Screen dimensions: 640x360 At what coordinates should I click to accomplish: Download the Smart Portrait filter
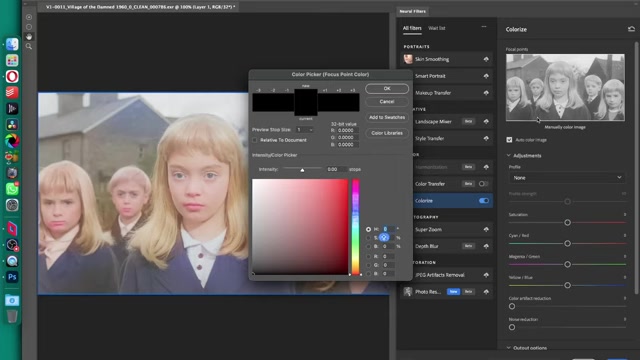[x=486, y=76]
